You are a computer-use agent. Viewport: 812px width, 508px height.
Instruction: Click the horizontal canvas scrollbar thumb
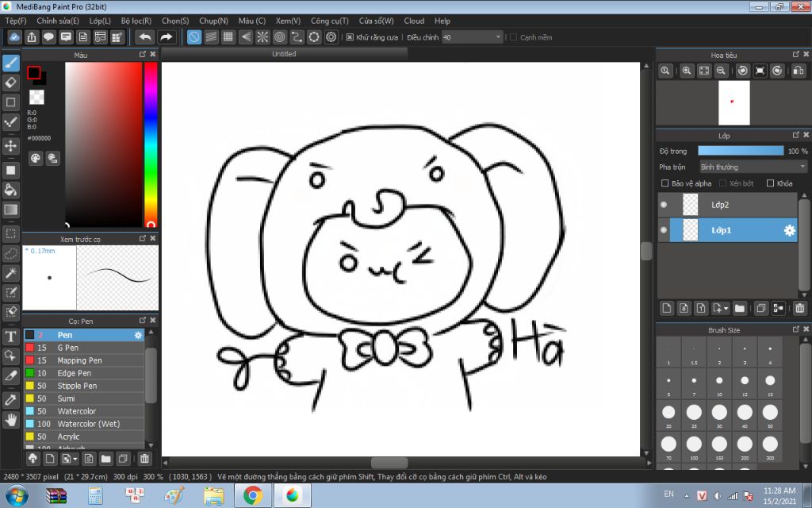coord(389,463)
